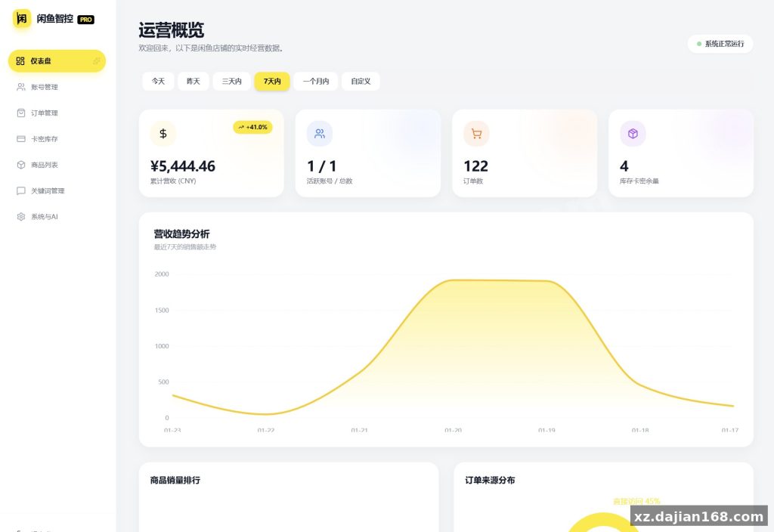Image resolution: width=774 pixels, height=532 pixels.
Task: Click the ¥5,444.46 revenue value
Action: [x=183, y=166]
